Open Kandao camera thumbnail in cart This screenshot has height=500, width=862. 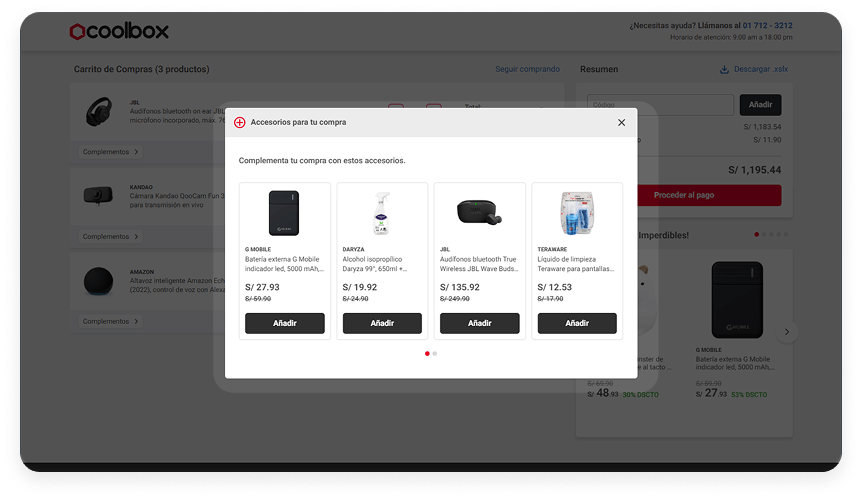click(x=98, y=195)
